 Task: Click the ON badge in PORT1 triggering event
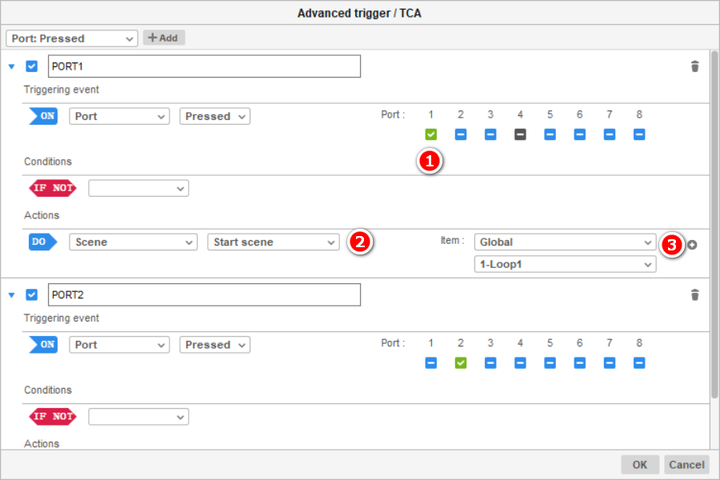(43, 116)
